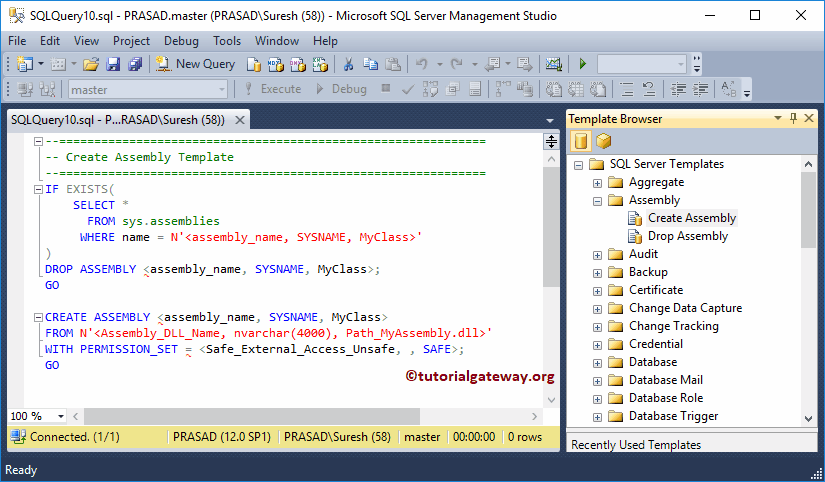Expand the Audit folder
825x482 pixels.
(597, 255)
